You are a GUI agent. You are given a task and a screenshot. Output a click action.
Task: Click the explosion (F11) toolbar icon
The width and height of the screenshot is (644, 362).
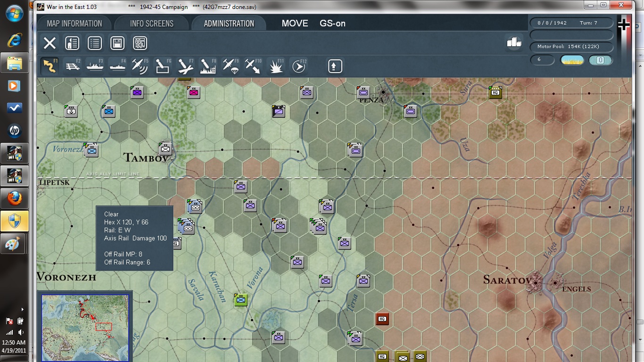coord(276,66)
